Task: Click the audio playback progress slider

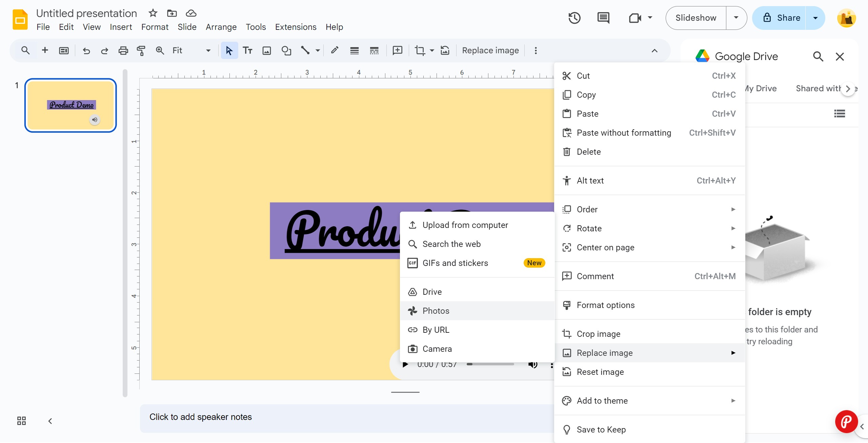Action: (x=490, y=364)
